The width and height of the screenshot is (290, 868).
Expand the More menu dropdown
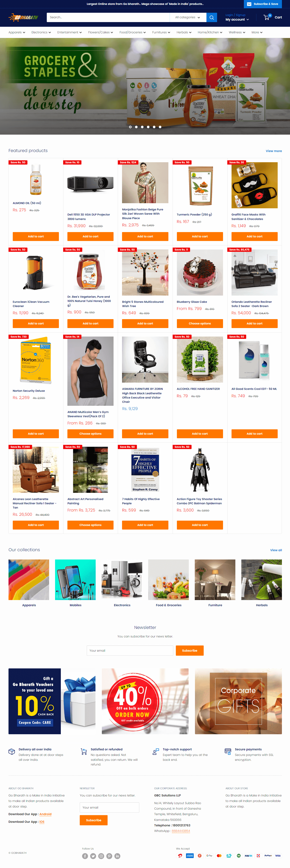[257, 32]
